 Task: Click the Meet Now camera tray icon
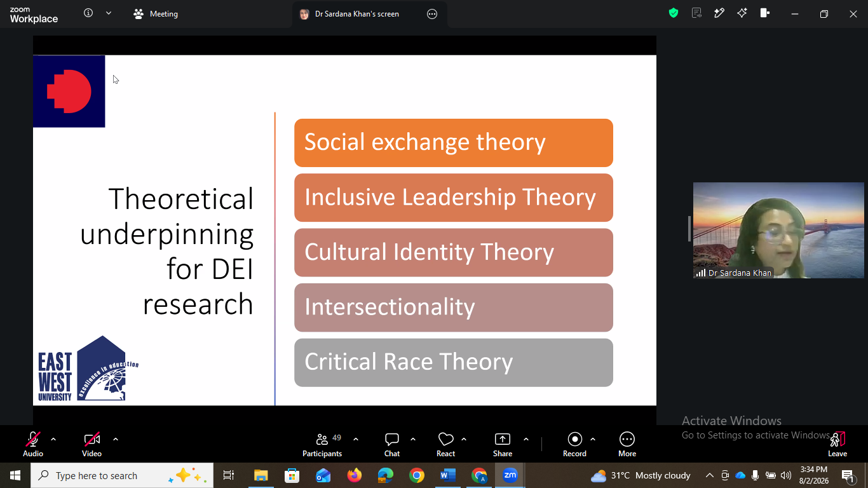(x=725, y=475)
